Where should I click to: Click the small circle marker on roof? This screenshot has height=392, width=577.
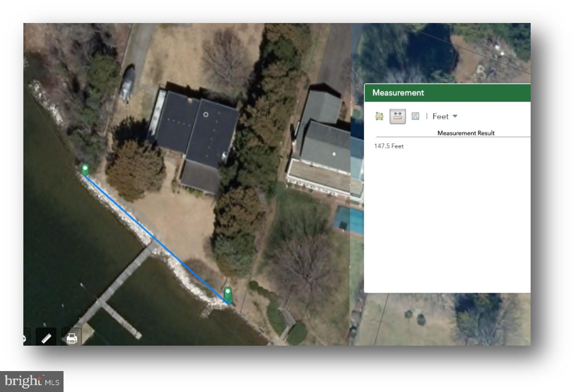[x=206, y=115]
